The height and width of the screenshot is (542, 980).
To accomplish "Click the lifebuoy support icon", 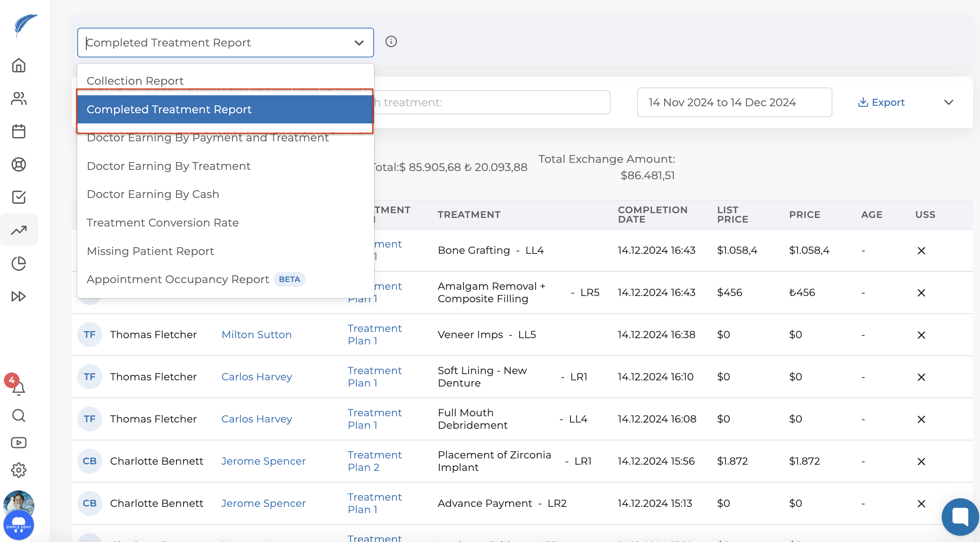I will tap(19, 164).
